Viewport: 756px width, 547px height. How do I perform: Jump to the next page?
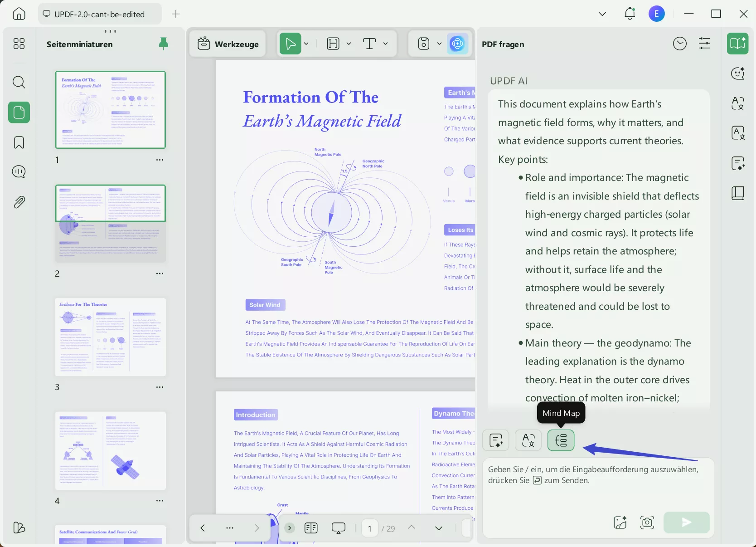(x=439, y=528)
